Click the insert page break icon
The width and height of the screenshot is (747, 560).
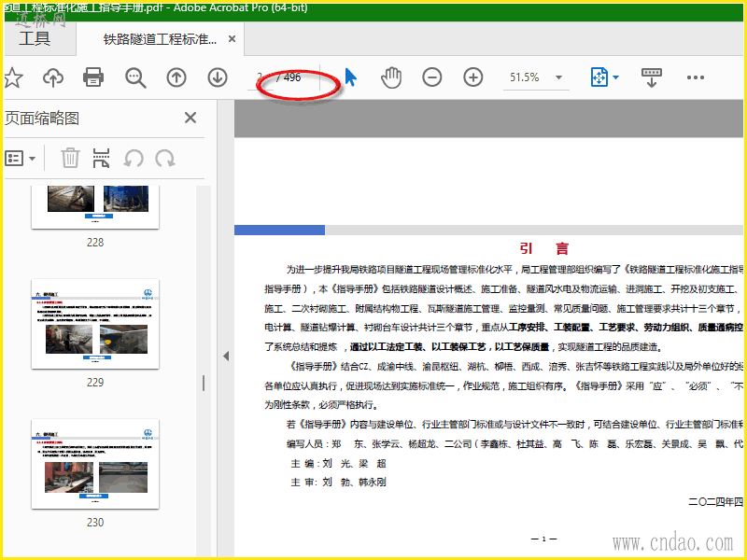point(101,158)
